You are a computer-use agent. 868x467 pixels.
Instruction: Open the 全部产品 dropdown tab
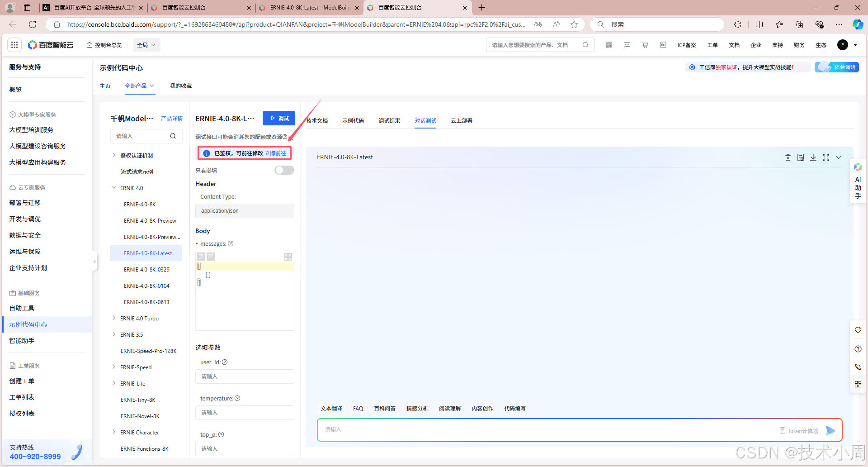[x=140, y=86]
